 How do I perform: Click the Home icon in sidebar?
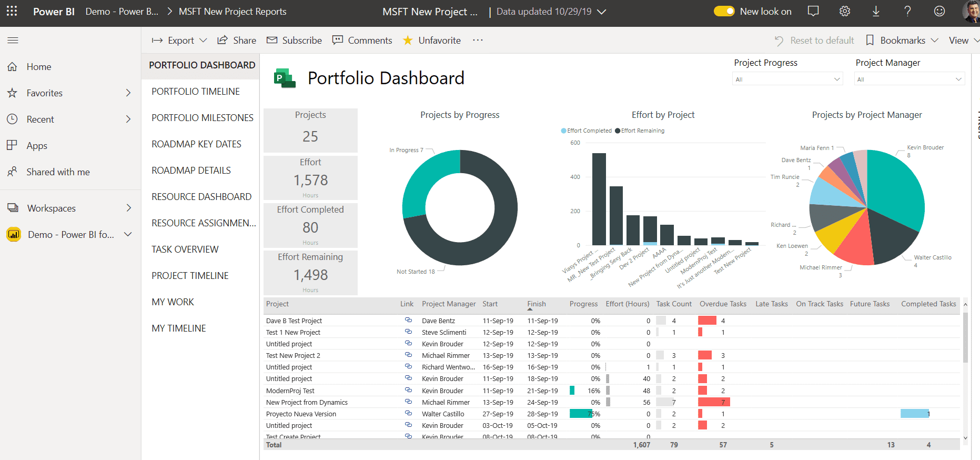coord(13,67)
